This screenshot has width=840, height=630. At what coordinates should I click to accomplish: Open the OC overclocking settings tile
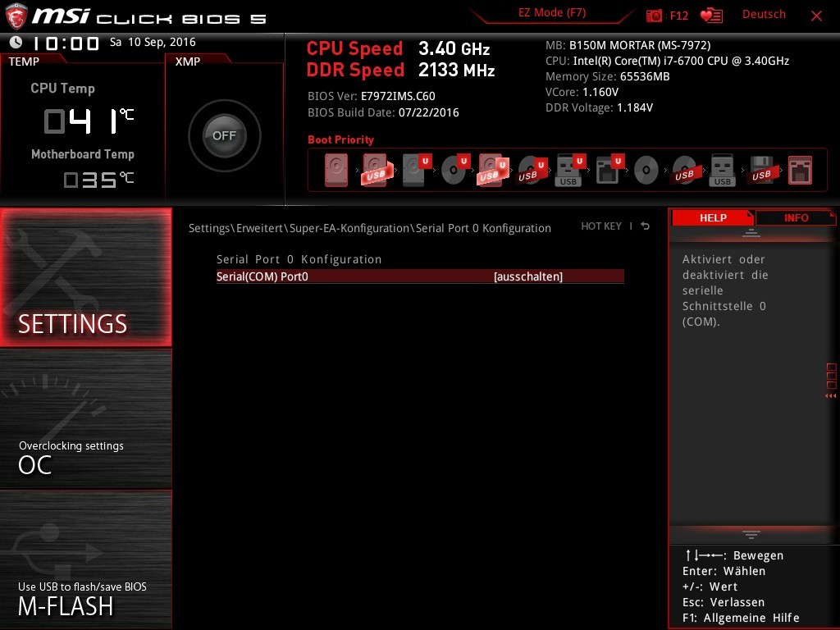coord(86,419)
